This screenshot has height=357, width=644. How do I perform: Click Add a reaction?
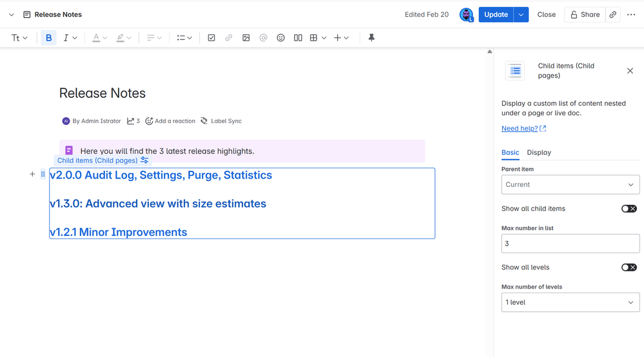pos(170,121)
